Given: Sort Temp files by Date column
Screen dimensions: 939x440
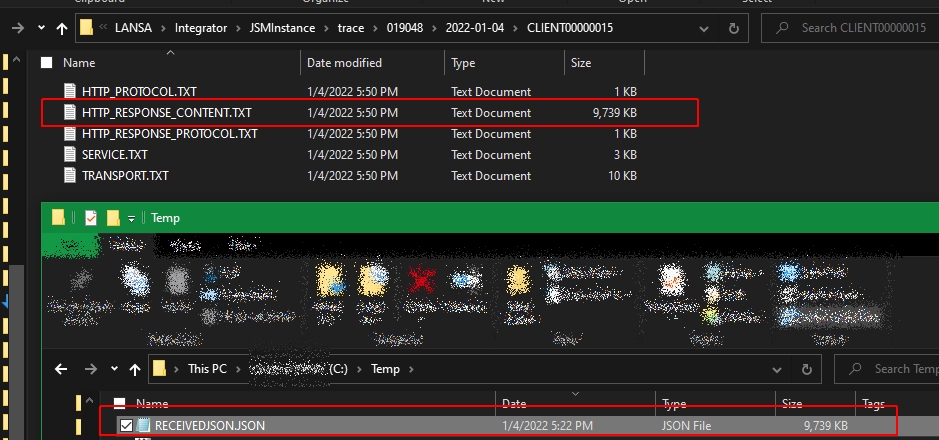Looking at the screenshot, I should [514, 403].
